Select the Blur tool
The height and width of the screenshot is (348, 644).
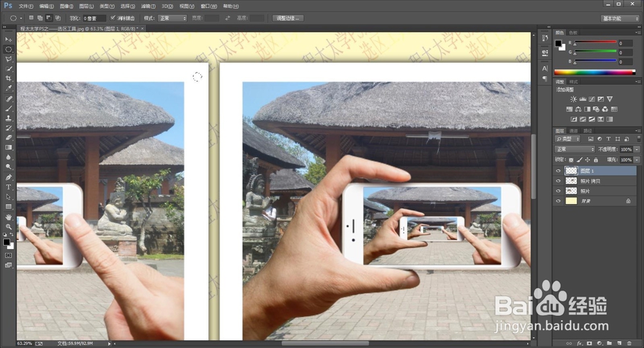8,157
